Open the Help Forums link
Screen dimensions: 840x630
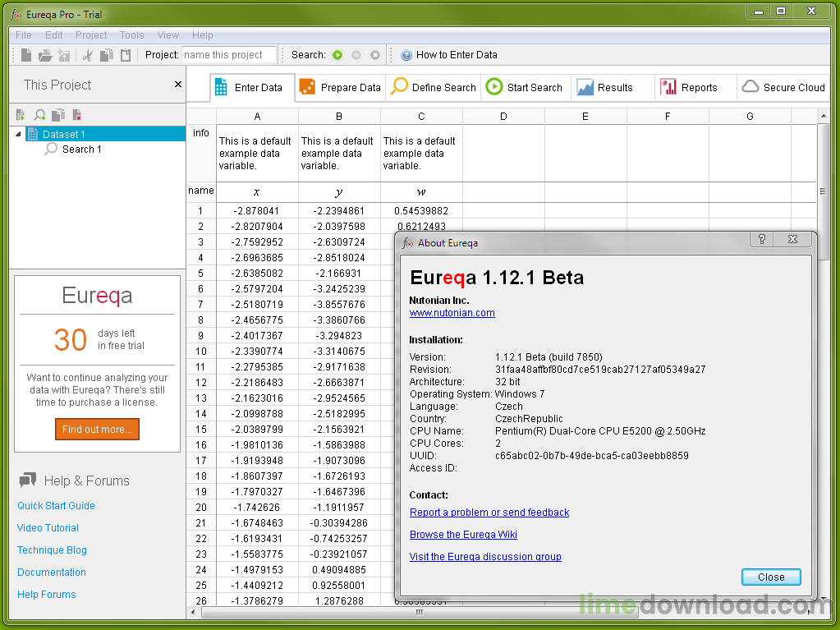46,594
